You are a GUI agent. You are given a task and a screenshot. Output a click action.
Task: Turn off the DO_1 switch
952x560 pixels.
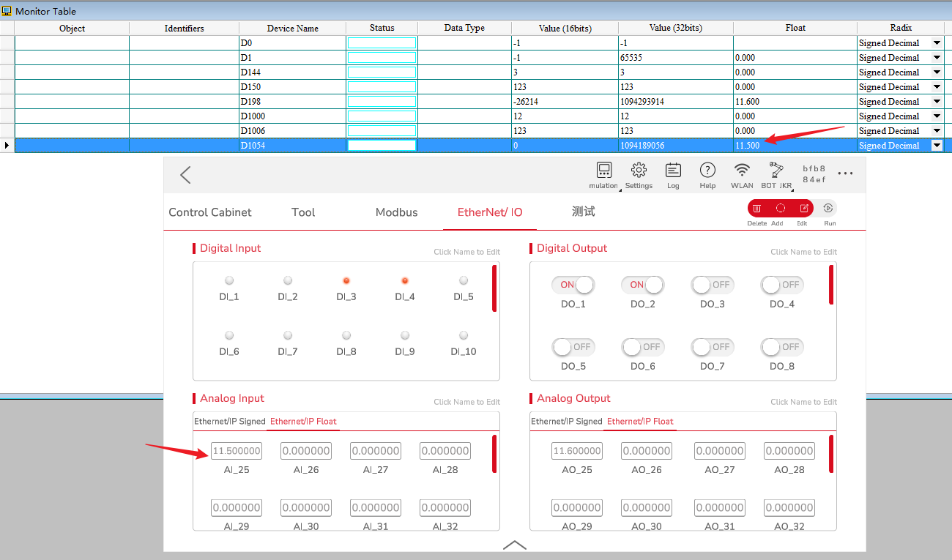[573, 285]
